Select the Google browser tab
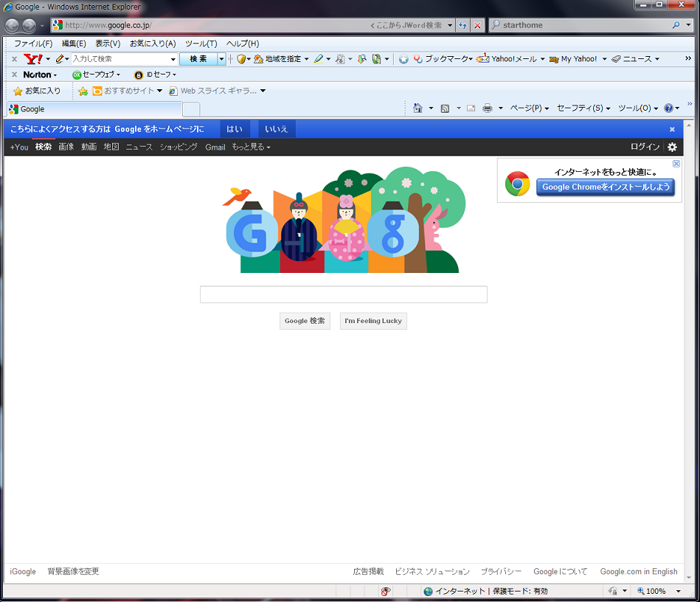The image size is (700, 602). 94,109
